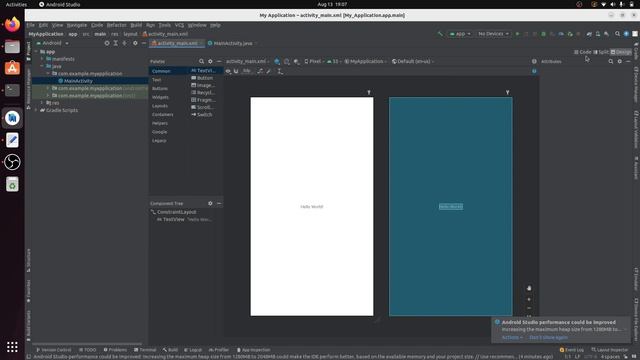
Task: Expand the manifests folder in project tree
Action: click(42, 59)
